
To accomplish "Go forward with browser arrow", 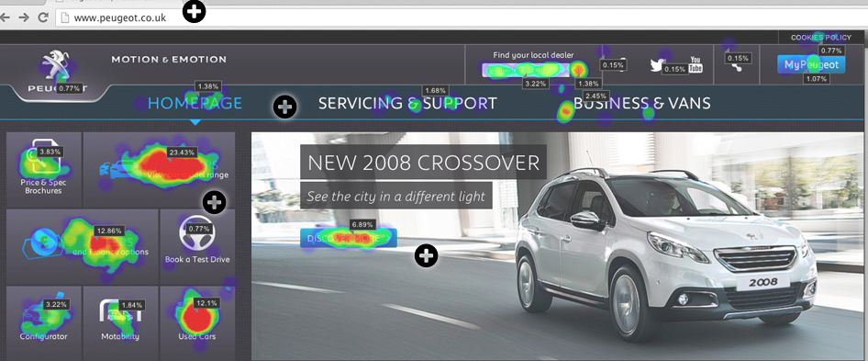I will point(23,17).
